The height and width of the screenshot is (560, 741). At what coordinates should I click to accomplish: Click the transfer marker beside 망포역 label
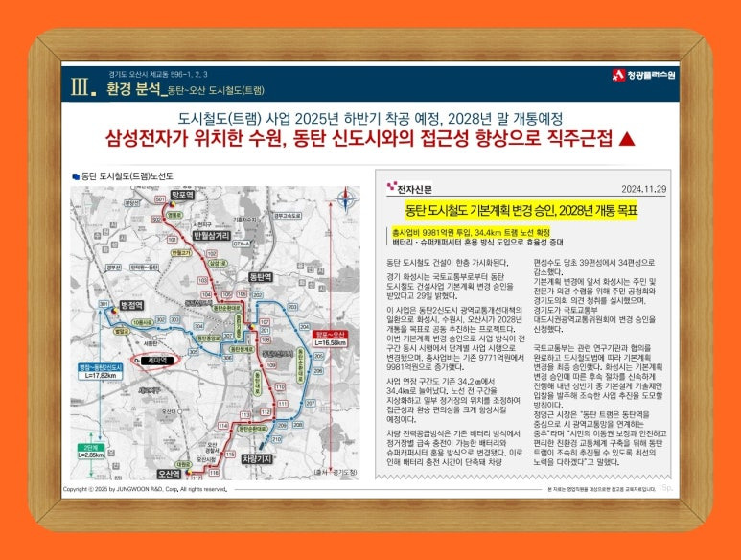coord(173,204)
